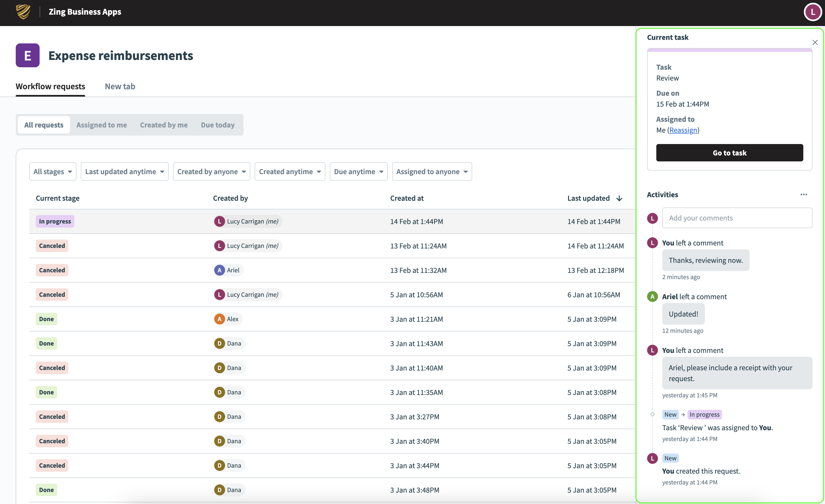Select the Created by me filter
Image resolution: width=825 pixels, height=504 pixels.
coord(164,125)
